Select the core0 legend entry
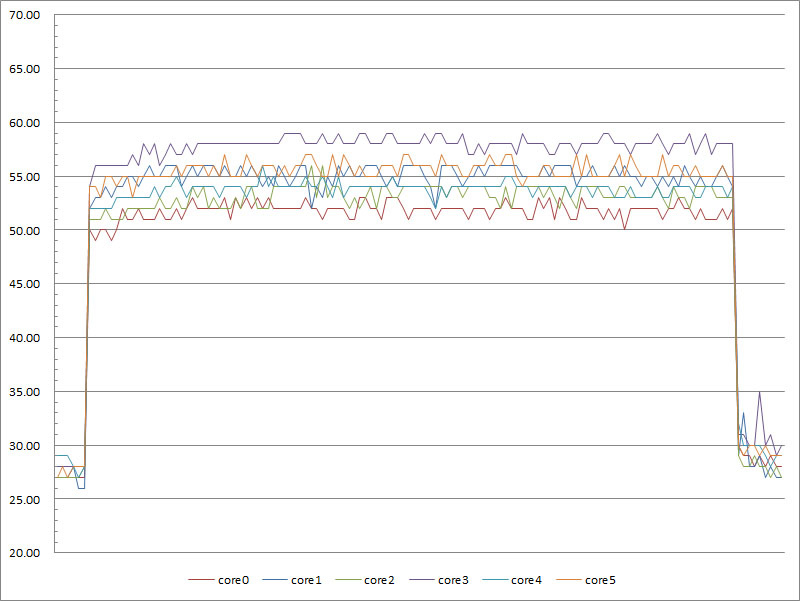Screen dimensions: 800x601 218,580
